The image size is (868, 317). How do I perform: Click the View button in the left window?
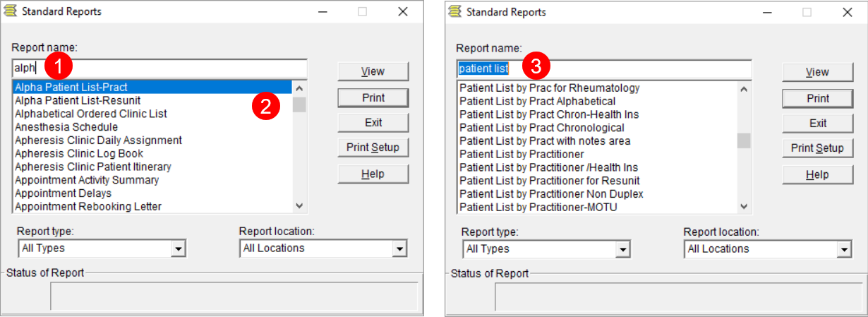click(x=373, y=71)
